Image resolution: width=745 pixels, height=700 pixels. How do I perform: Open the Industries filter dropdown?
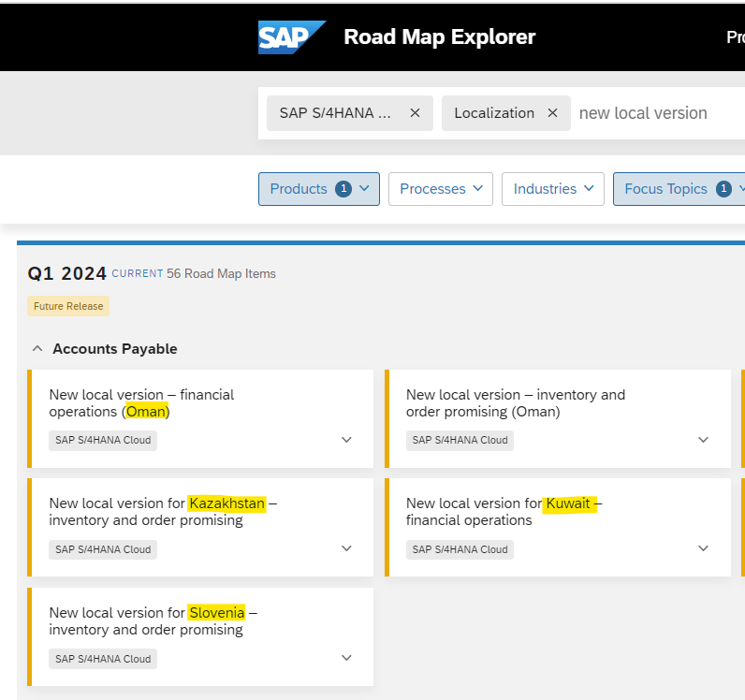(x=552, y=189)
